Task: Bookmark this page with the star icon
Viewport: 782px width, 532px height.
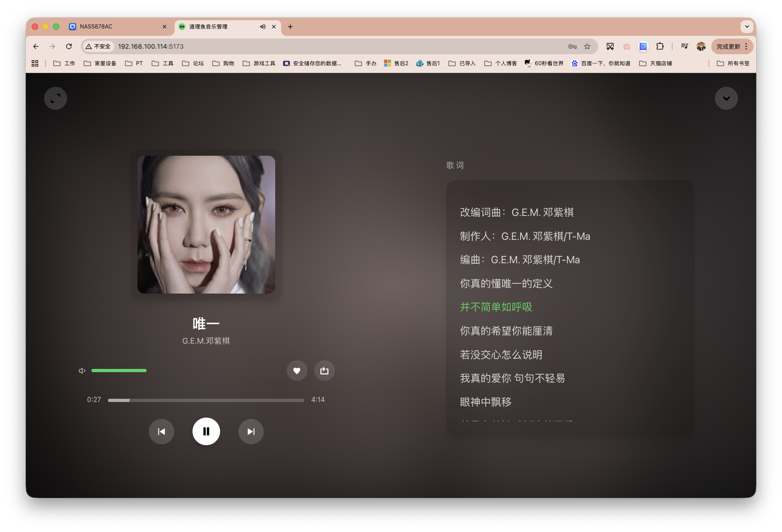Action: pyautogui.click(x=587, y=46)
